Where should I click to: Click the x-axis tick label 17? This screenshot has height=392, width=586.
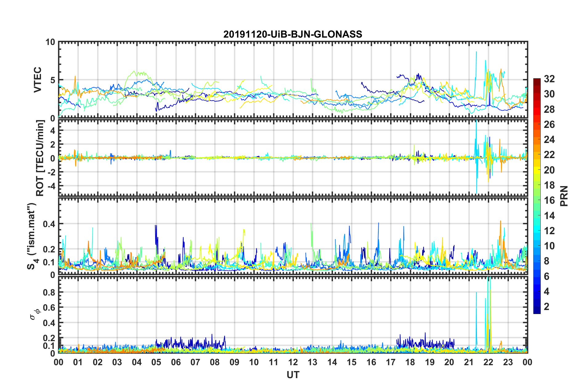click(391, 362)
